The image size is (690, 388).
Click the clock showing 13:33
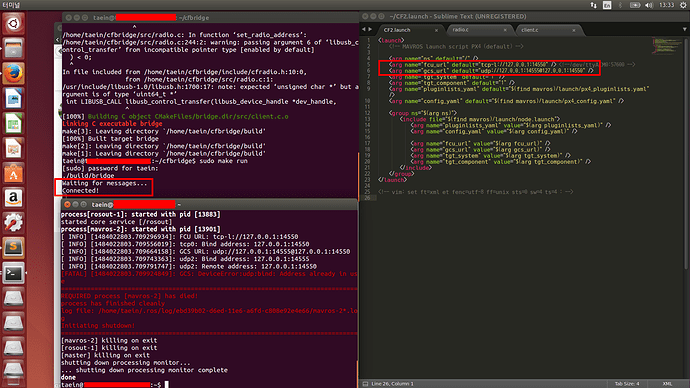(x=666, y=5)
